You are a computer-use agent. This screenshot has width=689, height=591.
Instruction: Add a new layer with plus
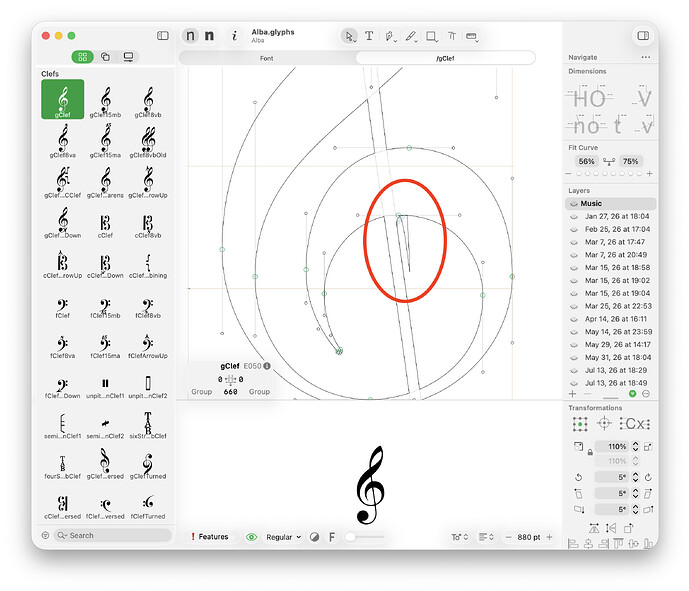pyautogui.click(x=572, y=394)
